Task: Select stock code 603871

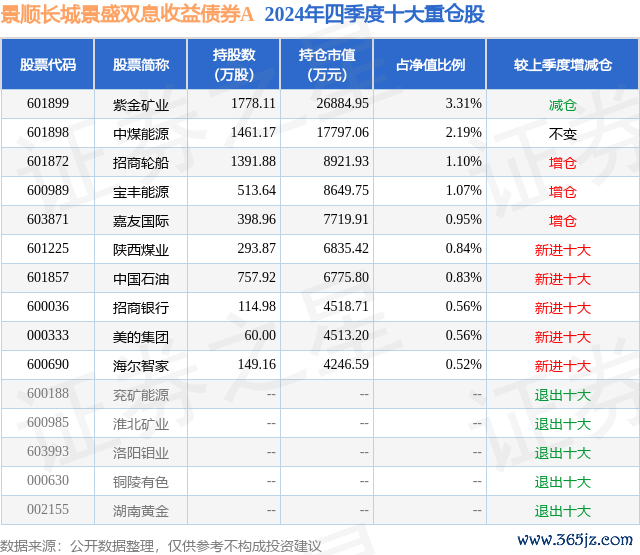Action: pyautogui.click(x=48, y=220)
